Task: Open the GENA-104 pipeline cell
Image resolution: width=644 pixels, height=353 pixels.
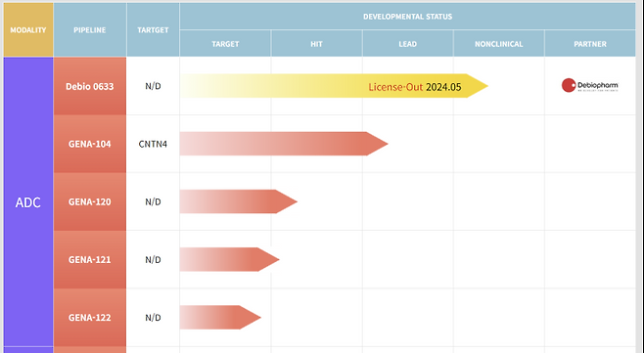Action: coord(90,144)
